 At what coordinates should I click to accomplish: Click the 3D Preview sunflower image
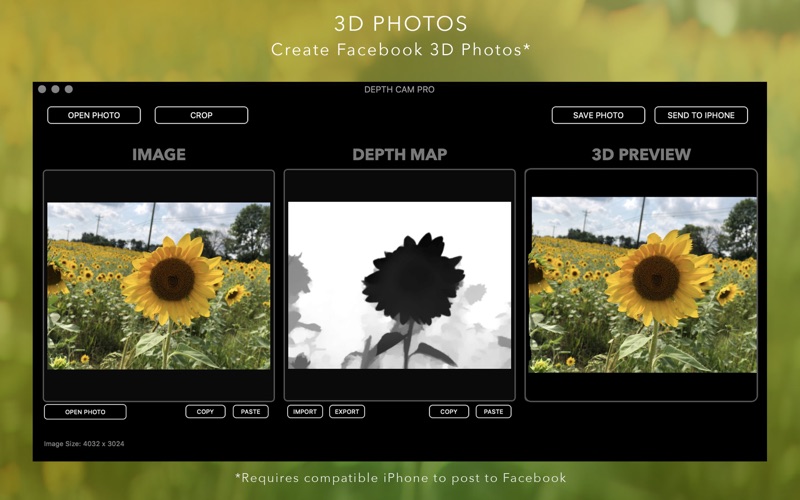pyautogui.click(x=642, y=285)
